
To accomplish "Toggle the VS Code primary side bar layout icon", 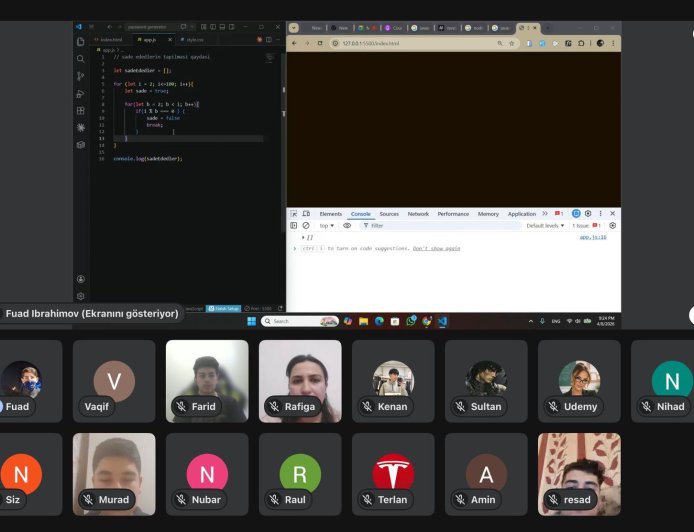I will tap(213, 27).
